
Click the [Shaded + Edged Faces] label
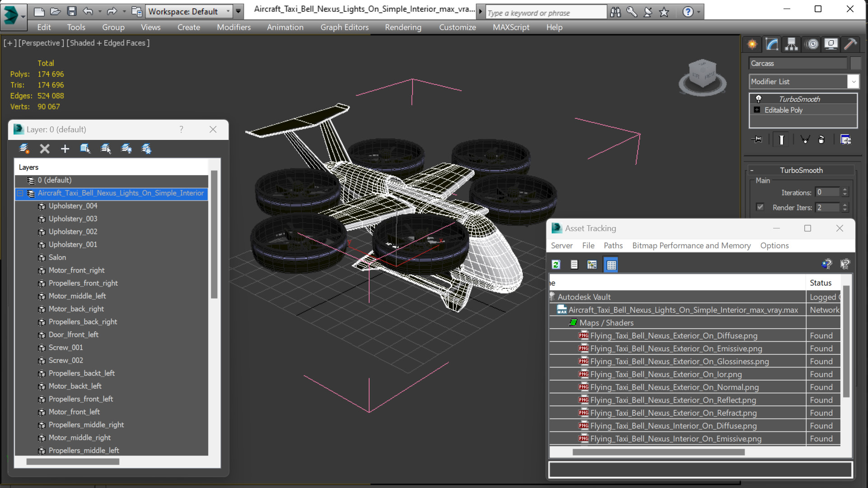pos(108,43)
